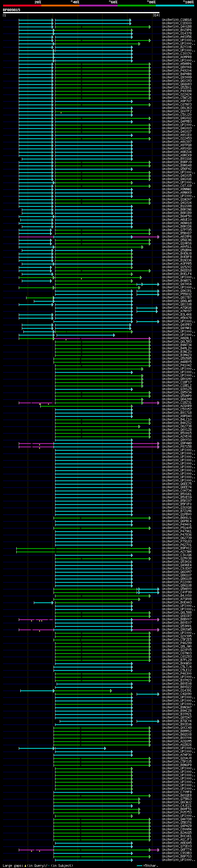Open entry UniRef100_A5HMP6
This screenshot has height=868, width=197.
click(x=176, y=64)
